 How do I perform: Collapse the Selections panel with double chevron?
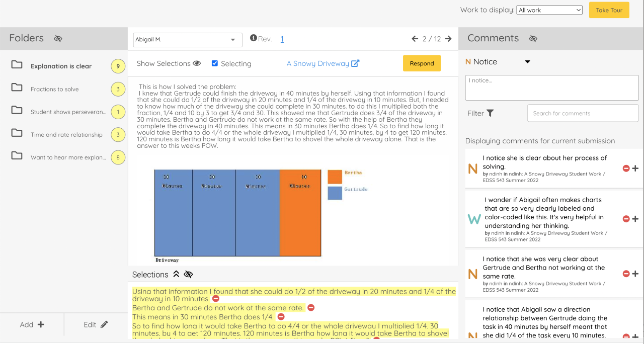(176, 274)
